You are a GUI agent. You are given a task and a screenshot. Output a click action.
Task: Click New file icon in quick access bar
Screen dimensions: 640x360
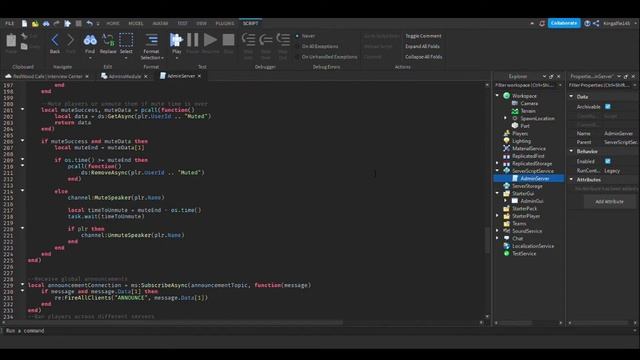[x=24, y=24]
